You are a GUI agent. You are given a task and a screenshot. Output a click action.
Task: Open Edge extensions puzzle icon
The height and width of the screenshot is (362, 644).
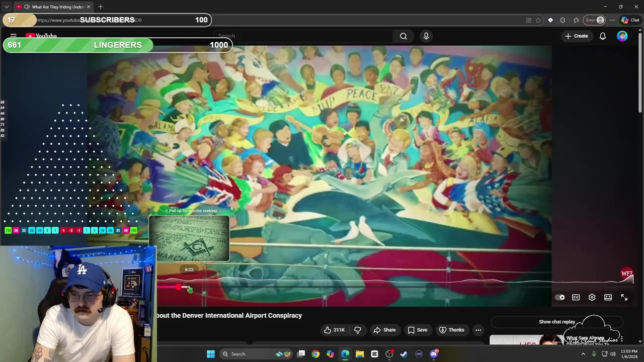(x=562, y=20)
